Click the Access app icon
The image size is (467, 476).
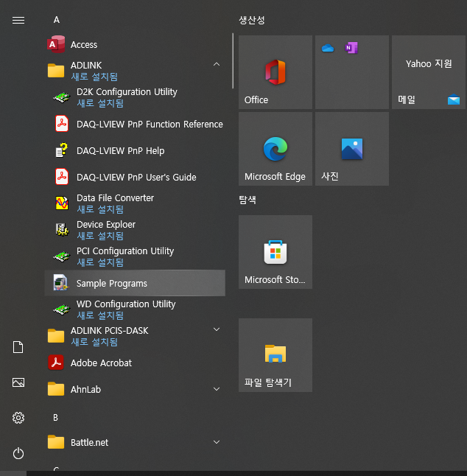coord(56,44)
